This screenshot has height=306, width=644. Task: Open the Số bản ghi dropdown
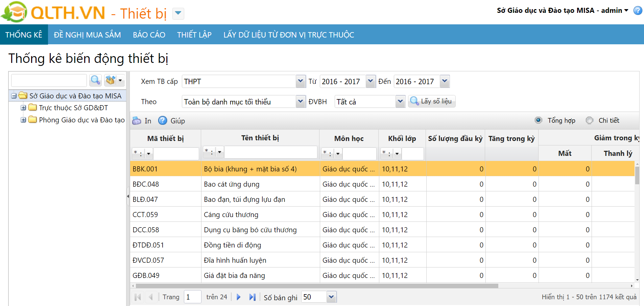pos(331,297)
